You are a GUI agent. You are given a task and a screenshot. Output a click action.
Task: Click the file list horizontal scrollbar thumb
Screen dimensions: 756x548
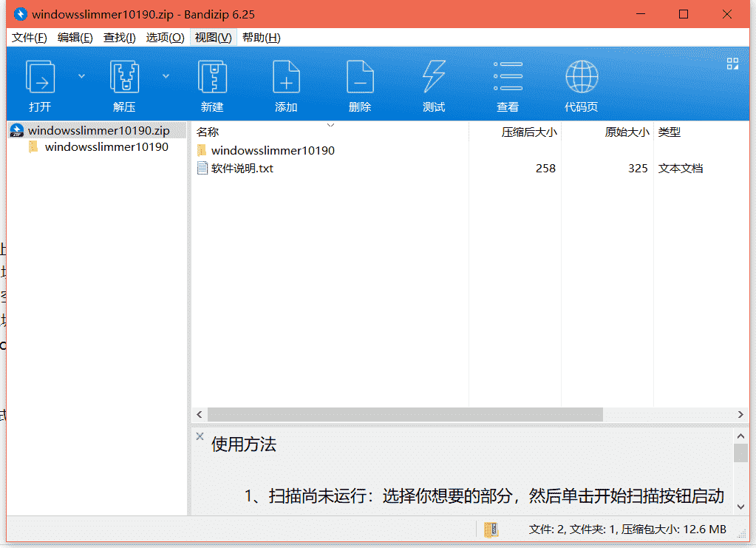[x=405, y=414]
